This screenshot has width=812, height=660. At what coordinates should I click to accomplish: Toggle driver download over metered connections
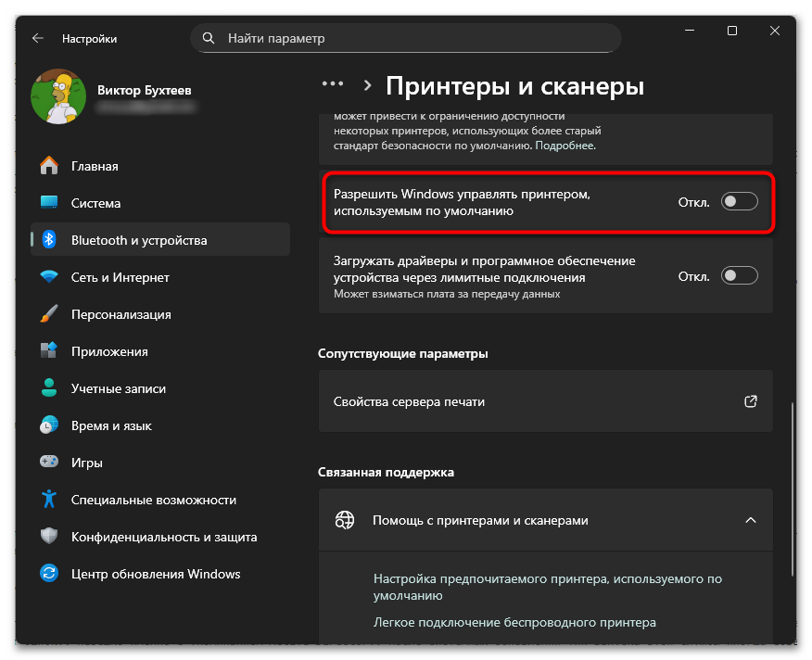[739, 275]
